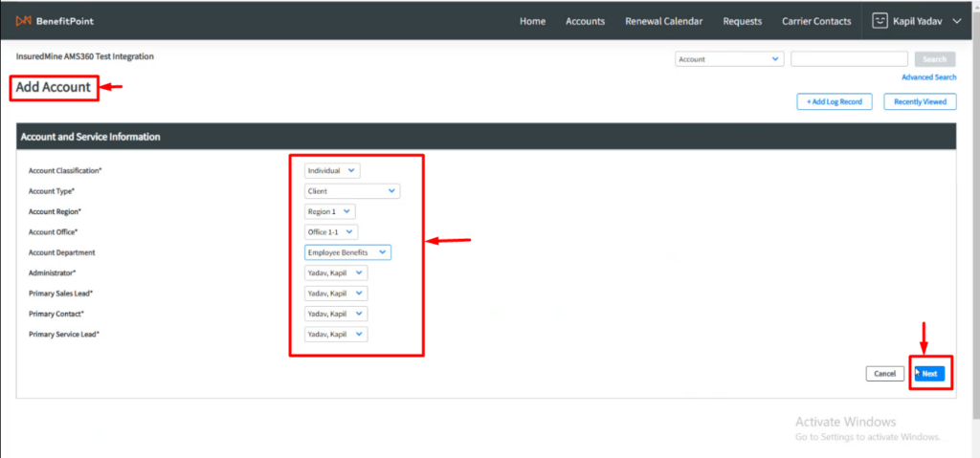Open the Account Type dropdown

coord(351,191)
